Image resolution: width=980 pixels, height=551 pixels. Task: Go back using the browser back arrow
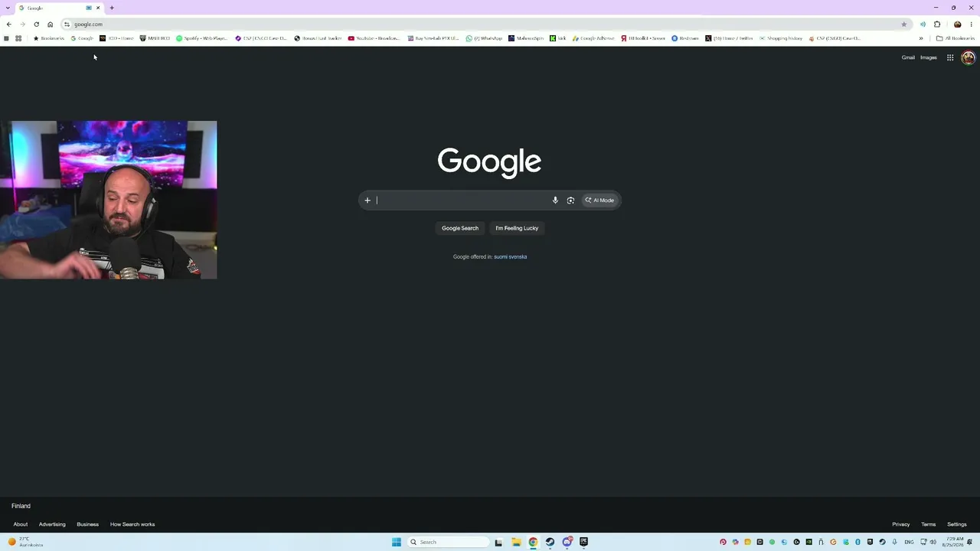(8, 24)
